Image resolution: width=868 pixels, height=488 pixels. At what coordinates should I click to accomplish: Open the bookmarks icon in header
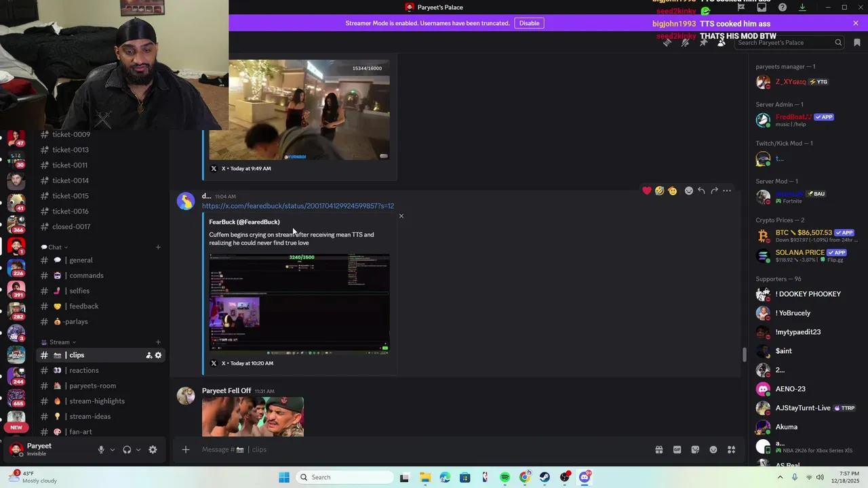[x=857, y=43]
